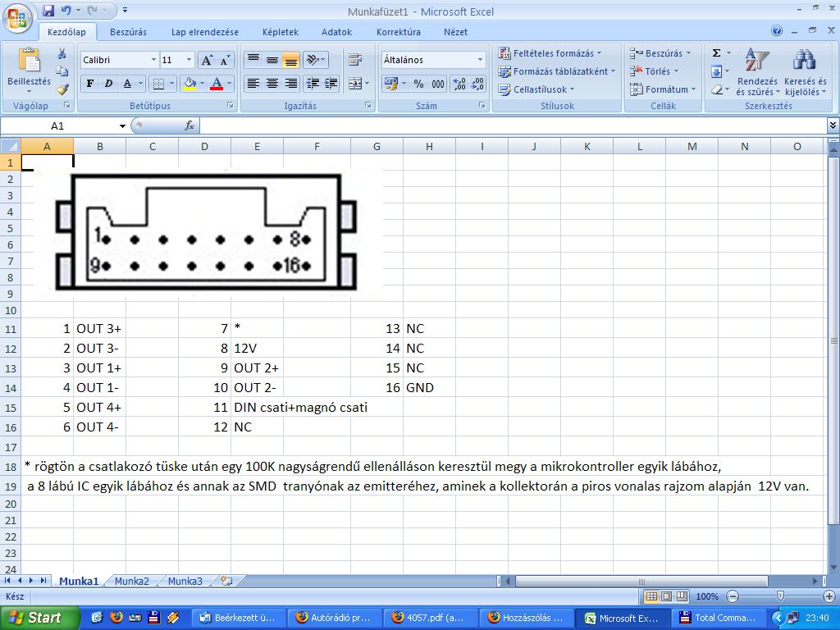
Task: Open the Munka2 sheet tab
Action: (132, 581)
